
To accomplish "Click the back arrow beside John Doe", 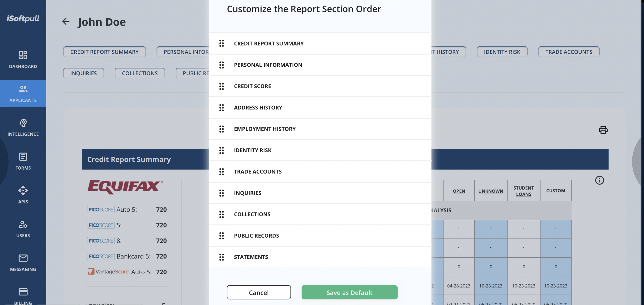I will (x=66, y=22).
